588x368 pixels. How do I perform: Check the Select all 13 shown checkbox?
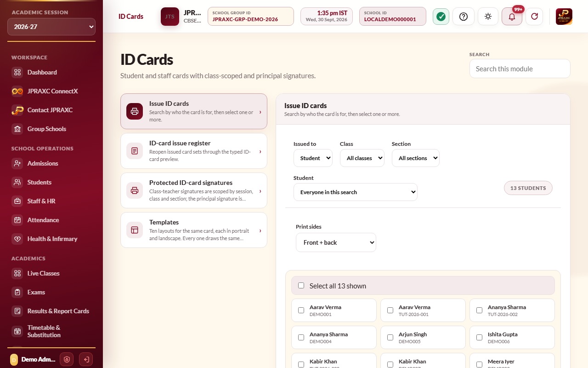click(301, 286)
